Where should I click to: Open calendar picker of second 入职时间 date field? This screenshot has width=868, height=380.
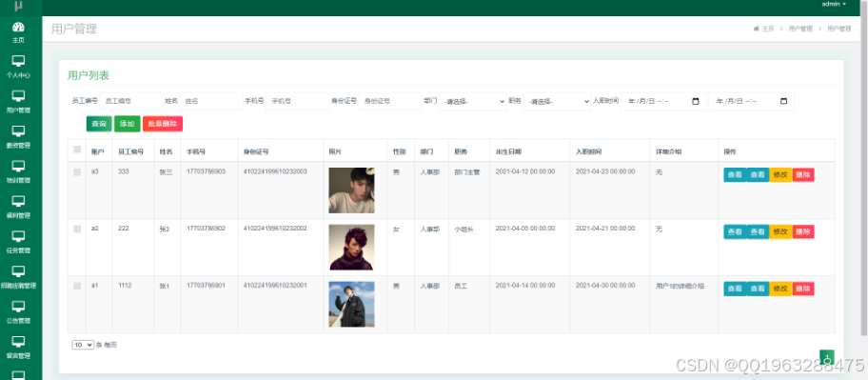(x=783, y=101)
